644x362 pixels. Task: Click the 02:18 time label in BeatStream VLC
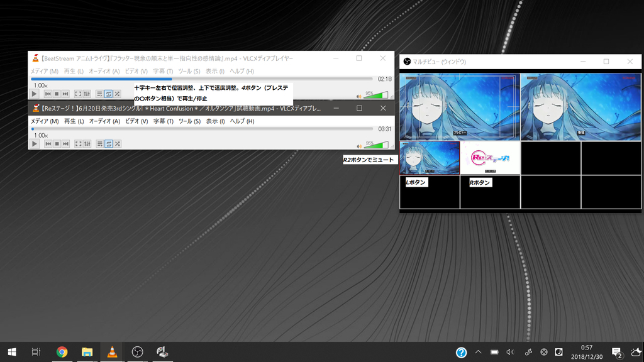click(384, 79)
